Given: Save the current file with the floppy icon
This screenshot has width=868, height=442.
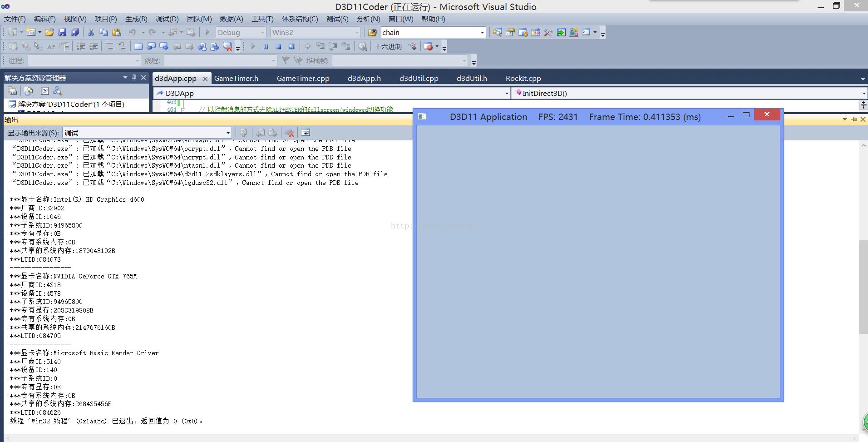Looking at the screenshot, I should point(62,32).
